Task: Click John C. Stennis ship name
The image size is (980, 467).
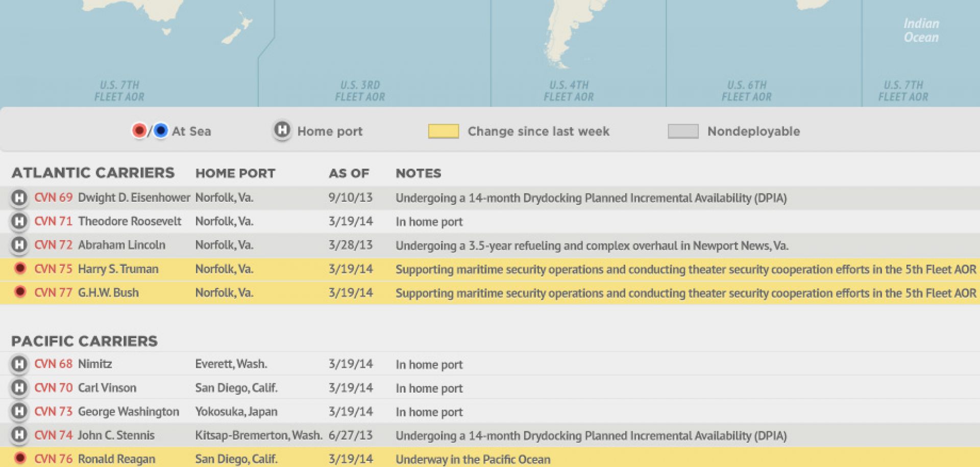Action: [116, 435]
